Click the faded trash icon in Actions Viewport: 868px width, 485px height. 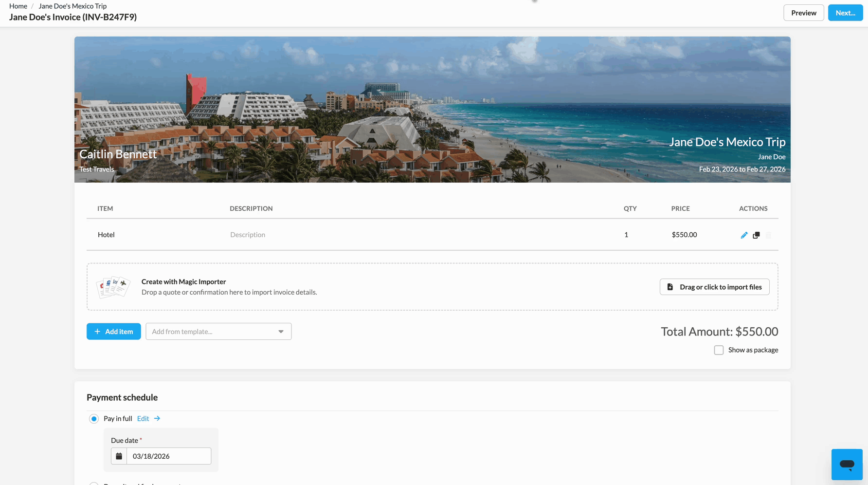(x=768, y=235)
